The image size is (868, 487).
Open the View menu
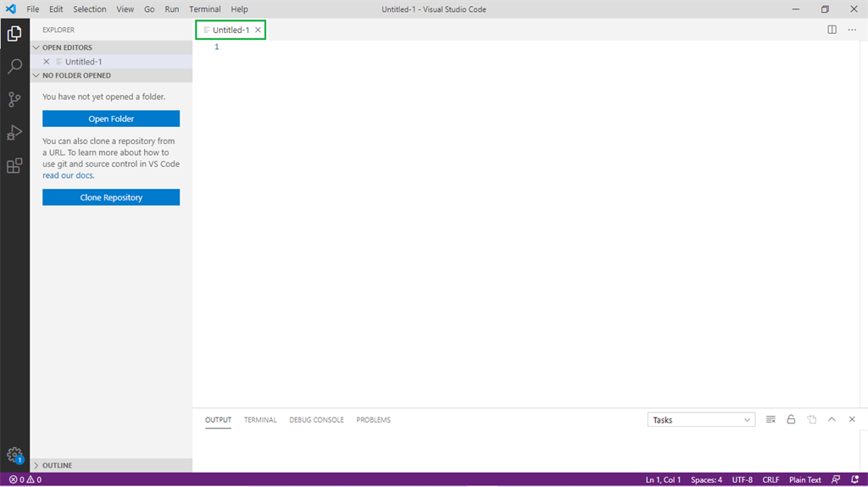click(x=125, y=8)
